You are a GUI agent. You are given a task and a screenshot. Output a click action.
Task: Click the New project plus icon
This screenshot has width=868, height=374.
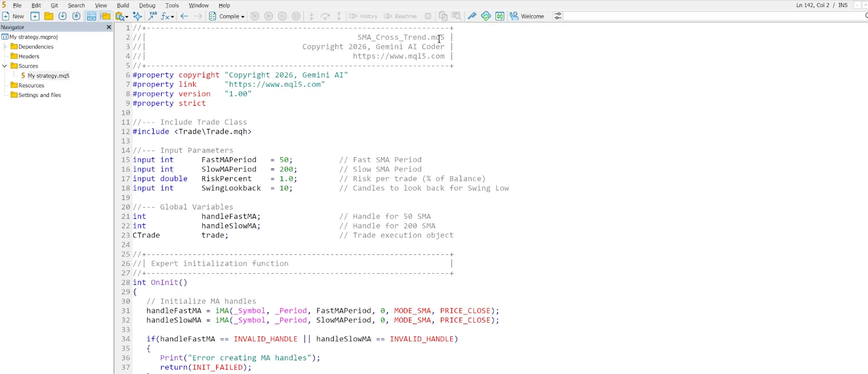point(35,16)
